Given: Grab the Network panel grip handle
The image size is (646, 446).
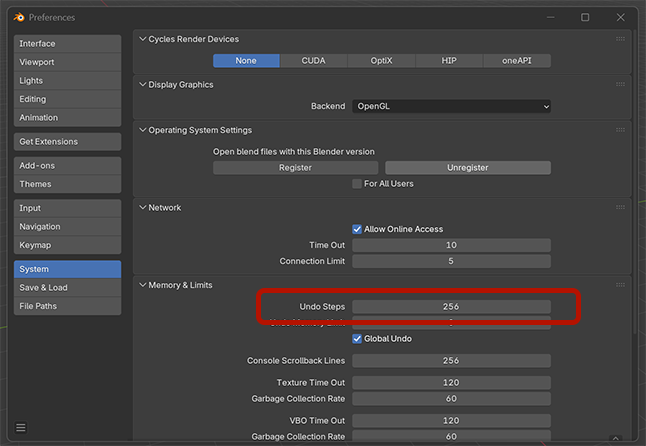Looking at the screenshot, I should 620,208.
